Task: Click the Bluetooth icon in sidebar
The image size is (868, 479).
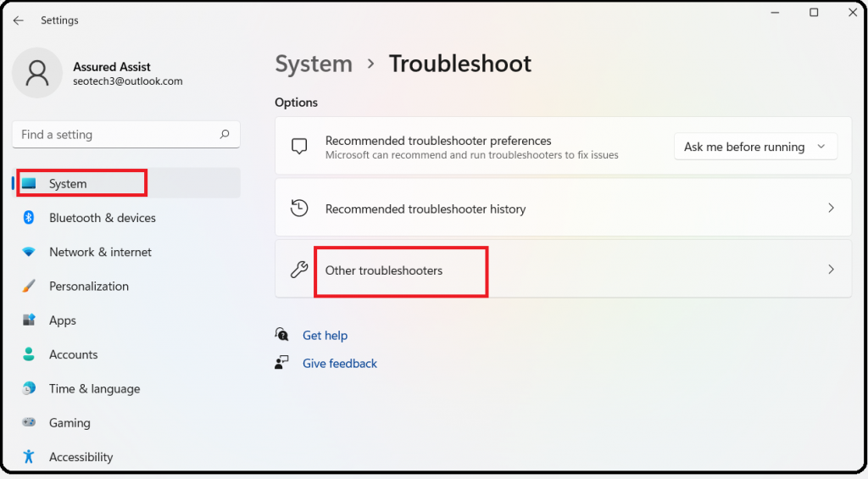Action: pos(29,218)
